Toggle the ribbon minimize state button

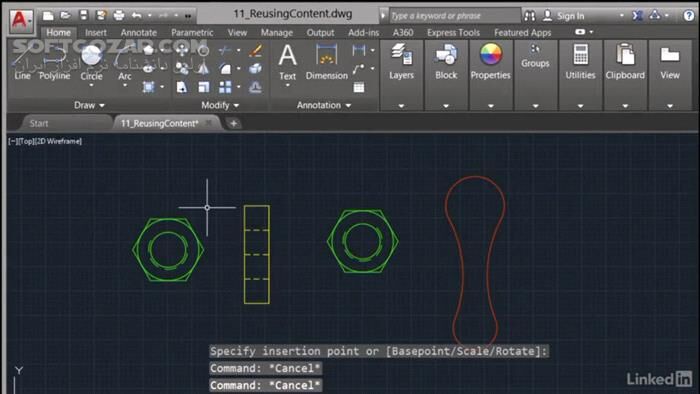coord(580,32)
